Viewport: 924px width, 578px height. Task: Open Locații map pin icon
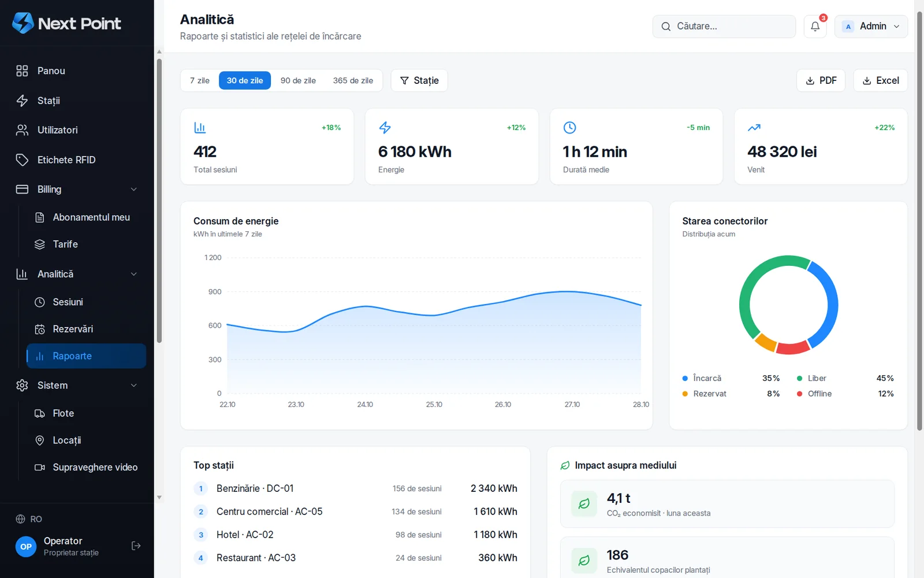[x=40, y=440]
